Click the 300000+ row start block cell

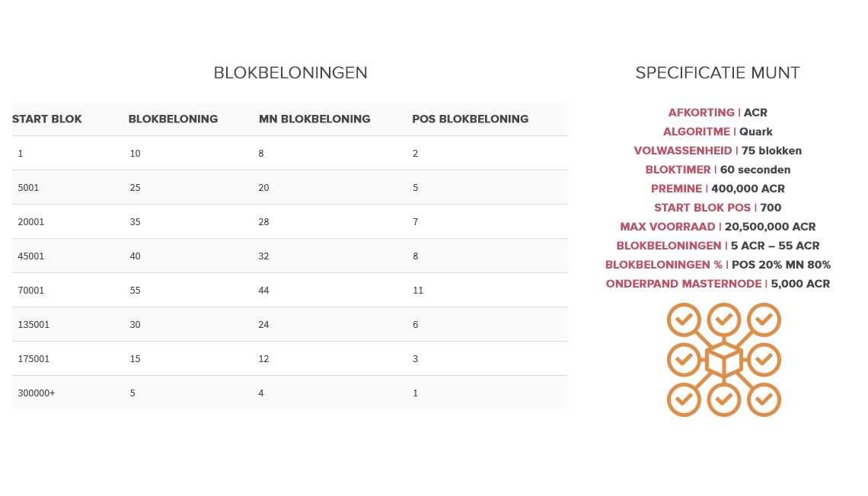click(x=37, y=393)
